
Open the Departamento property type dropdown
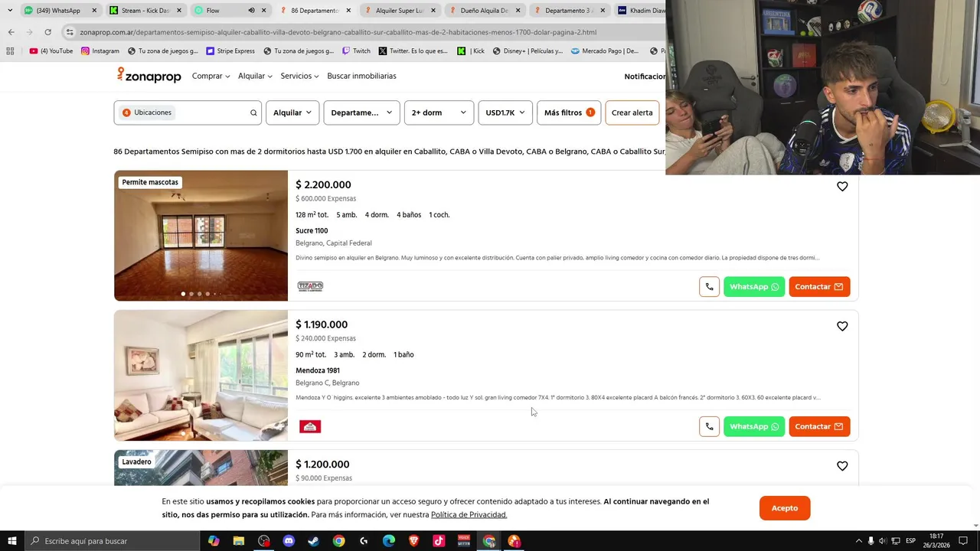(x=361, y=112)
